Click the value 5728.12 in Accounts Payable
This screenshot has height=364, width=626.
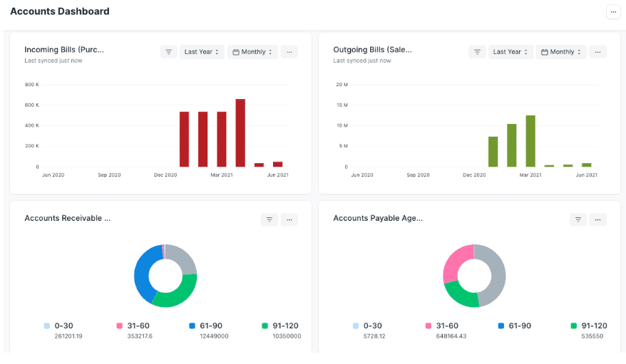point(374,336)
